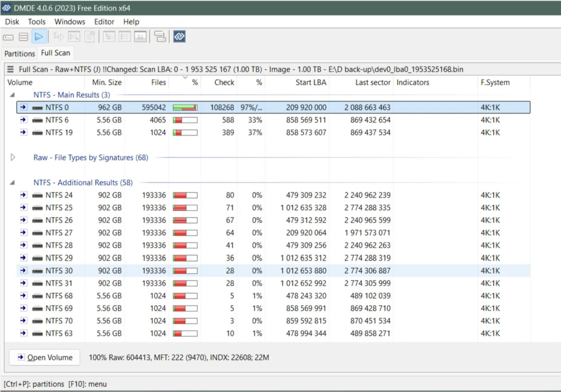Click the drive icon of NTFS 29

click(x=38, y=258)
